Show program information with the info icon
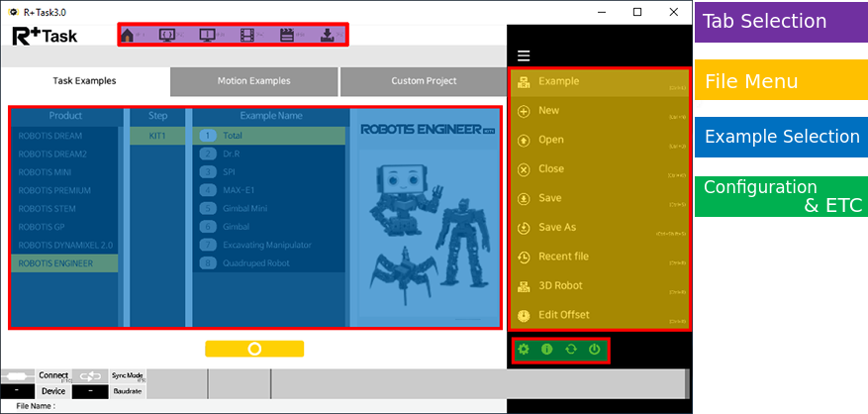 tap(547, 350)
